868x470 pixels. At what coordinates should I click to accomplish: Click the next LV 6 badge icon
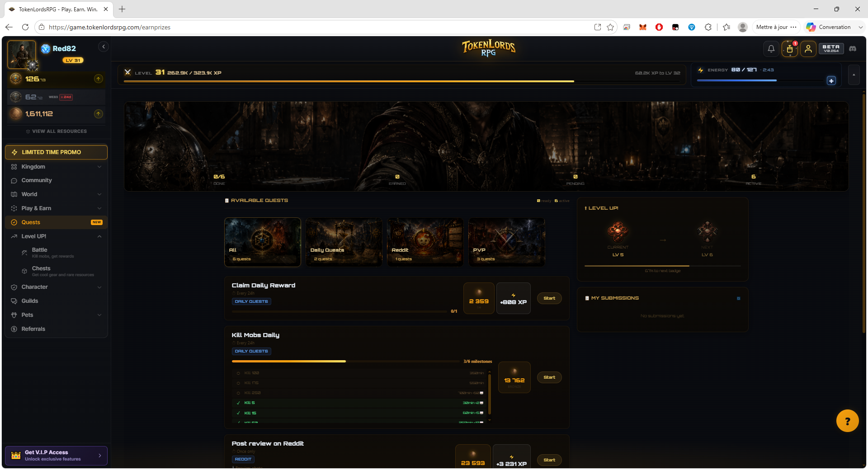(x=708, y=231)
